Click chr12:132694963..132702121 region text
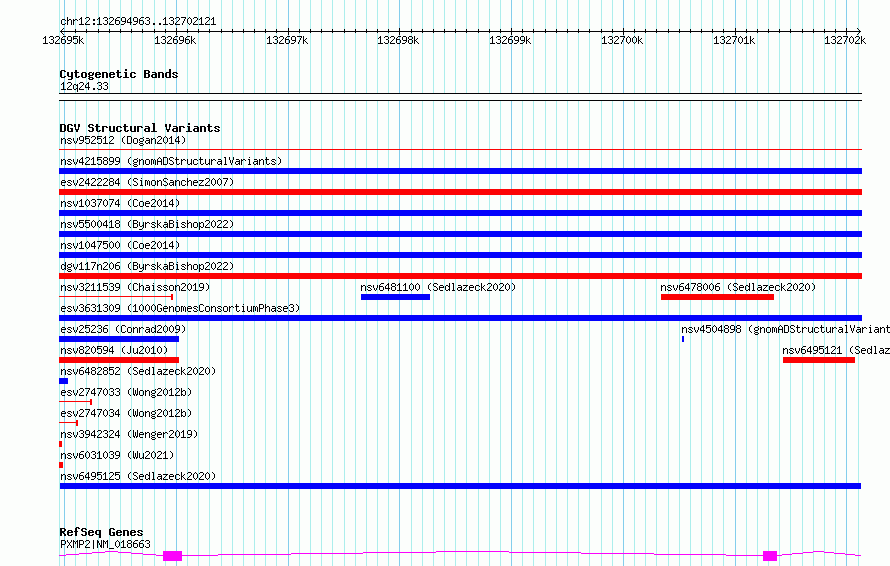 tap(138, 22)
